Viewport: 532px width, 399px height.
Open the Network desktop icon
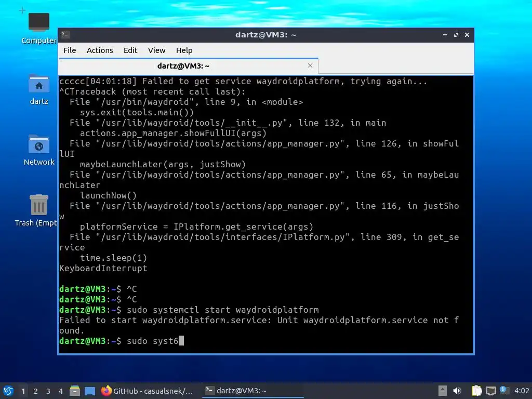39,150
